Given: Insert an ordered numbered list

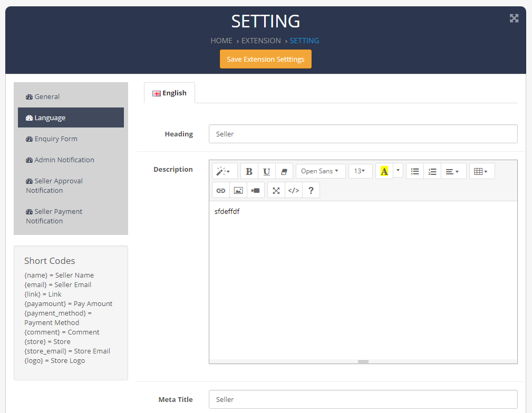Looking at the screenshot, I should click(x=432, y=171).
